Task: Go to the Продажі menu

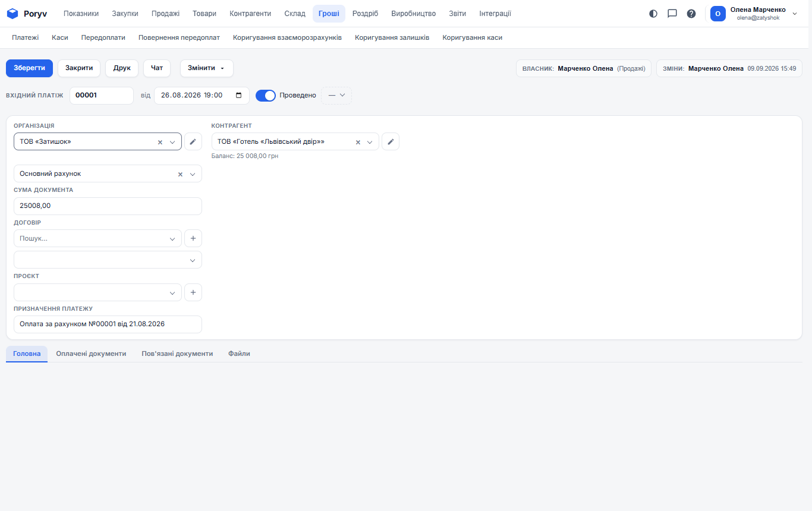Action: tap(165, 13)
